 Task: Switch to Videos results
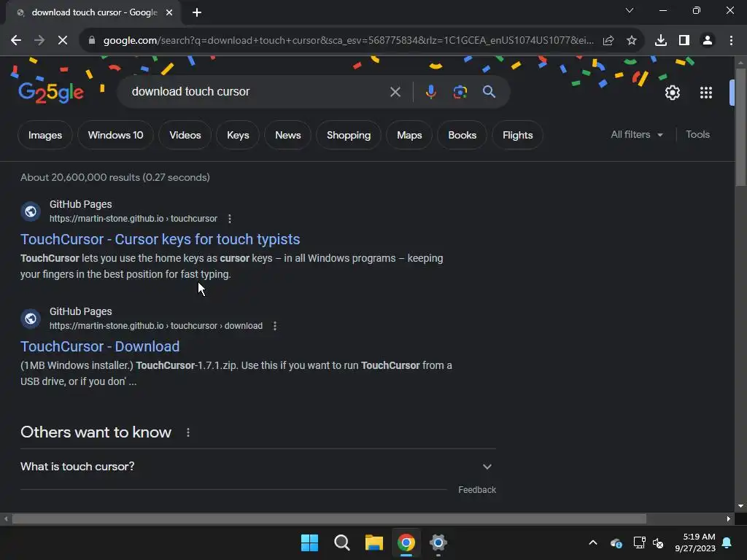coord(185,135)
